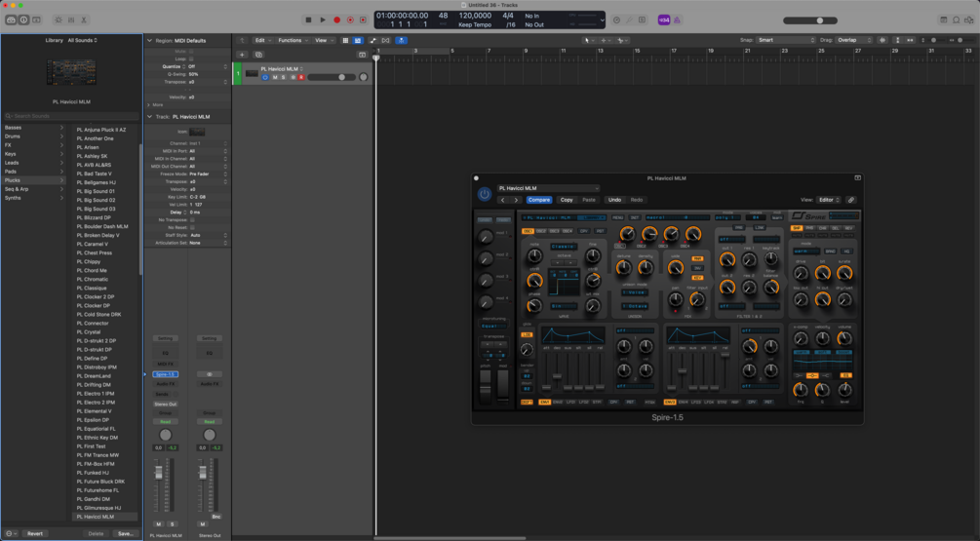980x541 pixels.
Task: Open the View menu in Tracks area
Action: pos(323,40)
